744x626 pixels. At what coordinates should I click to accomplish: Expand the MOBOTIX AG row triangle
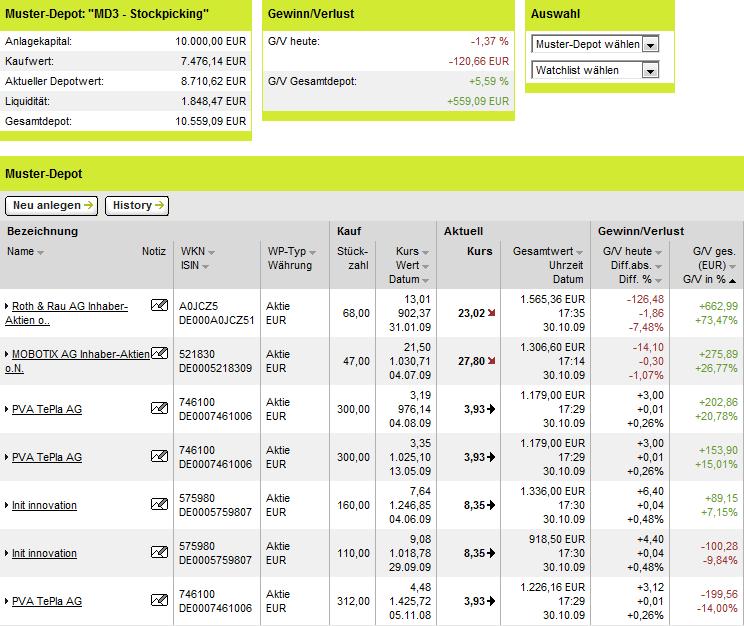[7, 354]
